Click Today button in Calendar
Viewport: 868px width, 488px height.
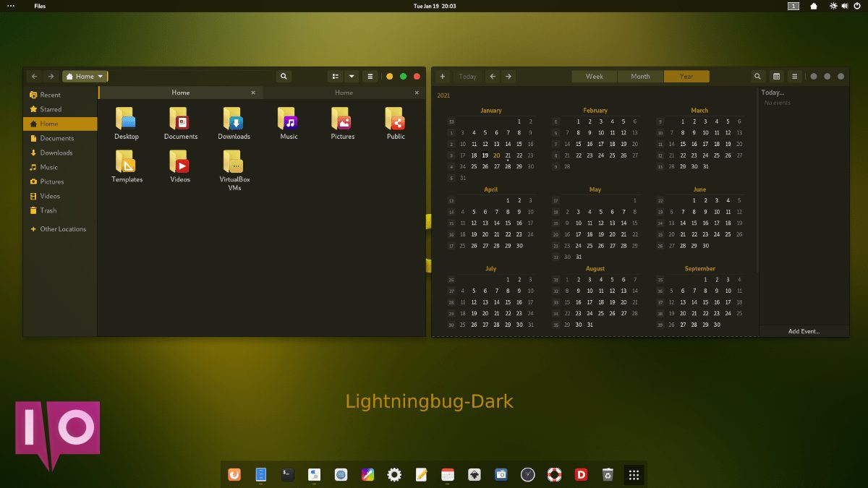point(467,76)
